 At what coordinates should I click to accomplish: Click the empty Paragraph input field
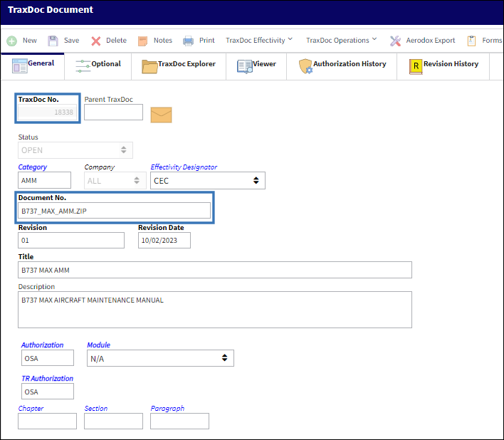(179, 421)
